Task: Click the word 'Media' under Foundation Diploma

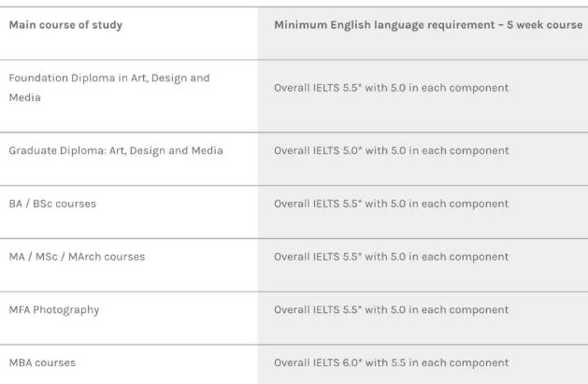Action: click(24, 97)
